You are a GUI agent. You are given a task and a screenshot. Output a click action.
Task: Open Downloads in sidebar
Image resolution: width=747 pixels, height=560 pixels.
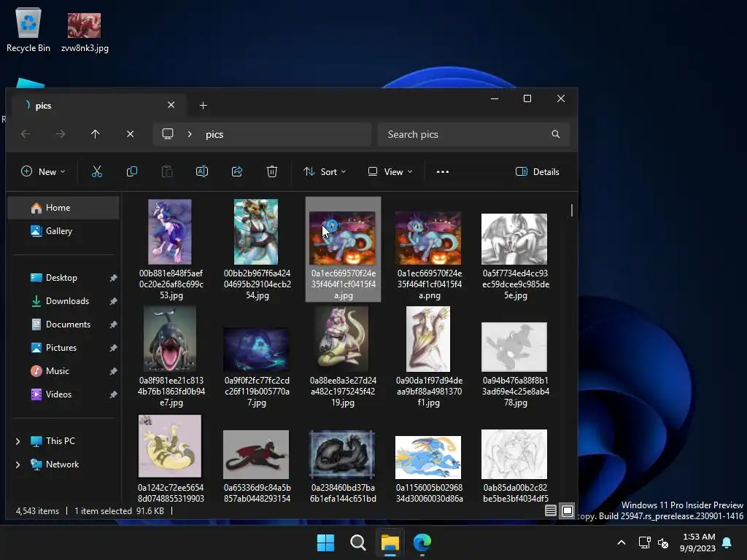point(63,301)
